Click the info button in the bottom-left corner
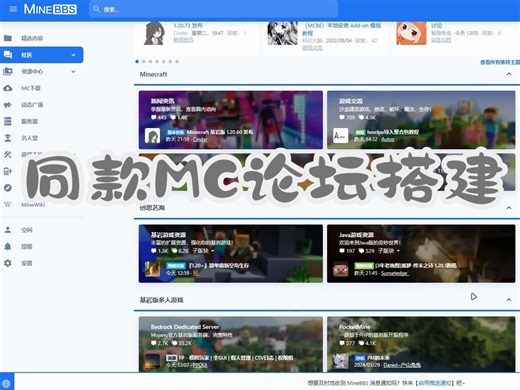This screenshot has width=520, height=390. (7, 383)
